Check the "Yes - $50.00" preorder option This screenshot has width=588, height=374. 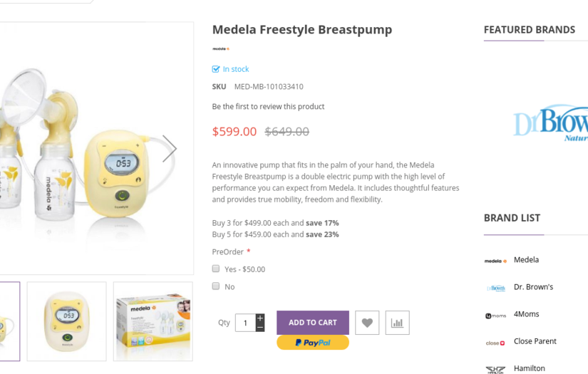[x=216, y=269]
